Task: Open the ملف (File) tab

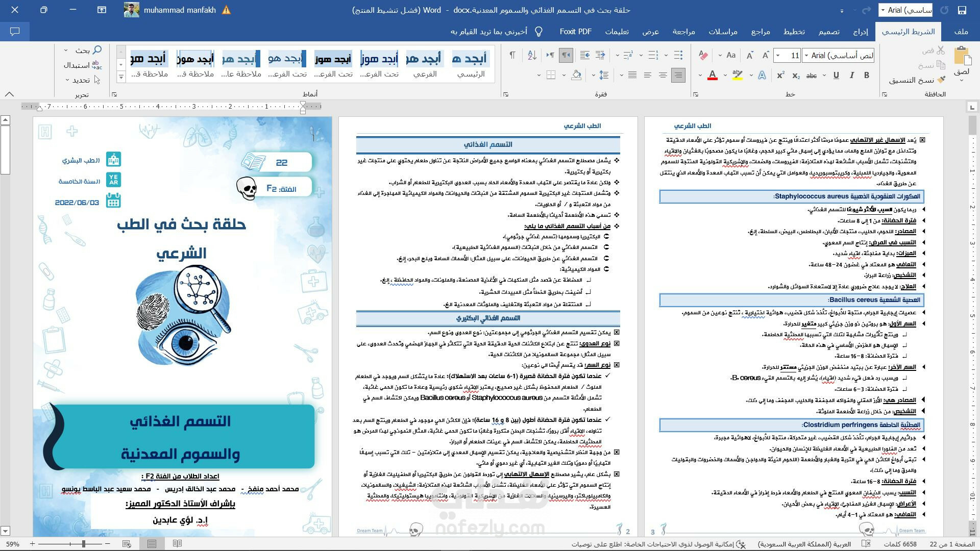Action: (961, 32)
